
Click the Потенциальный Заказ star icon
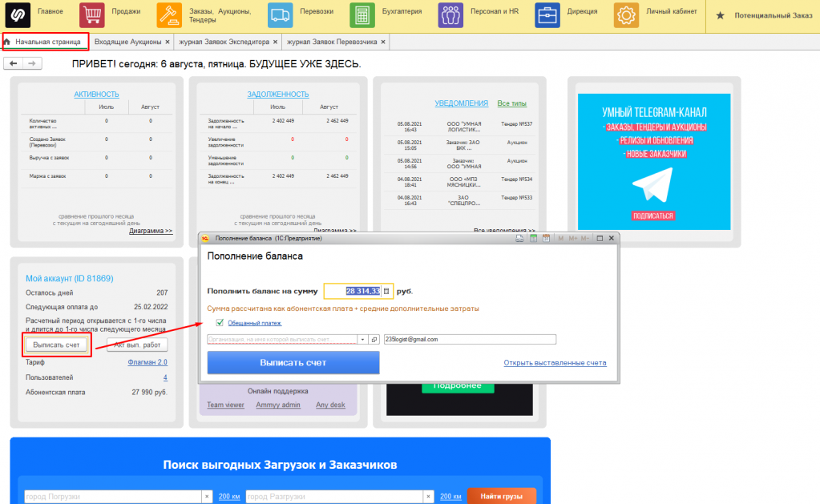(x=720, y=16)
